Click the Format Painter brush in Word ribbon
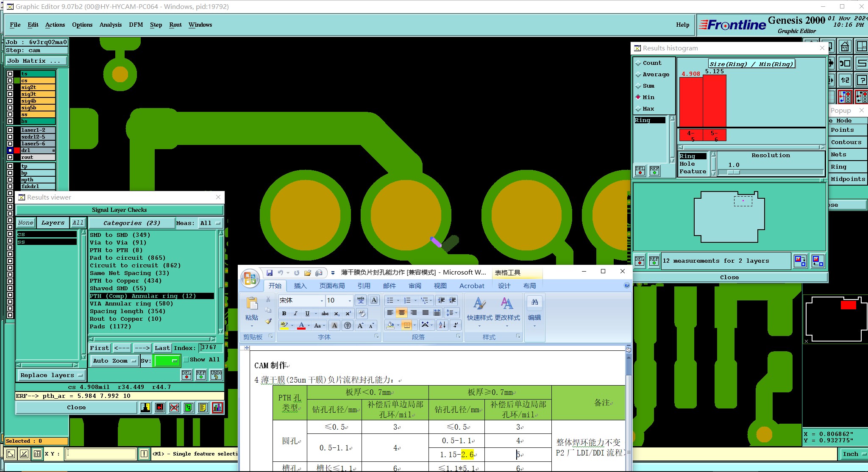Screen dimensions: 868x472 (x=268, y=321)
